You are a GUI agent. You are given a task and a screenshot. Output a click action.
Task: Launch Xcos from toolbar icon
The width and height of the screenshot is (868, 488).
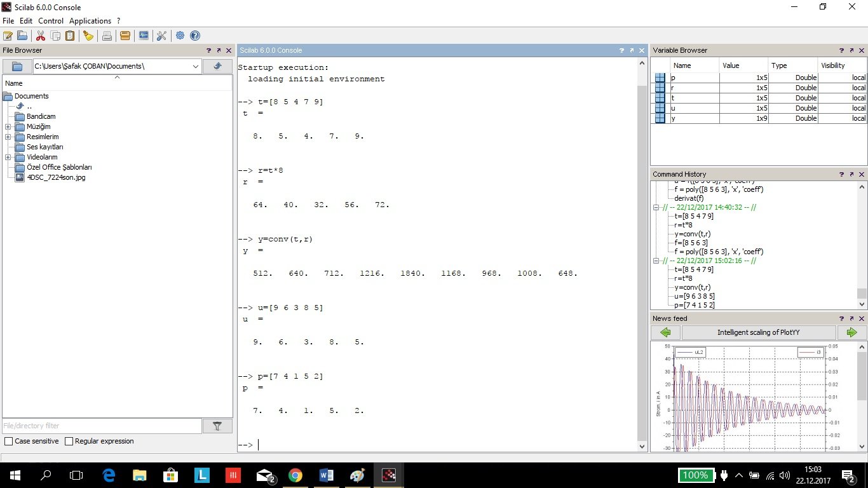(144, 36)
